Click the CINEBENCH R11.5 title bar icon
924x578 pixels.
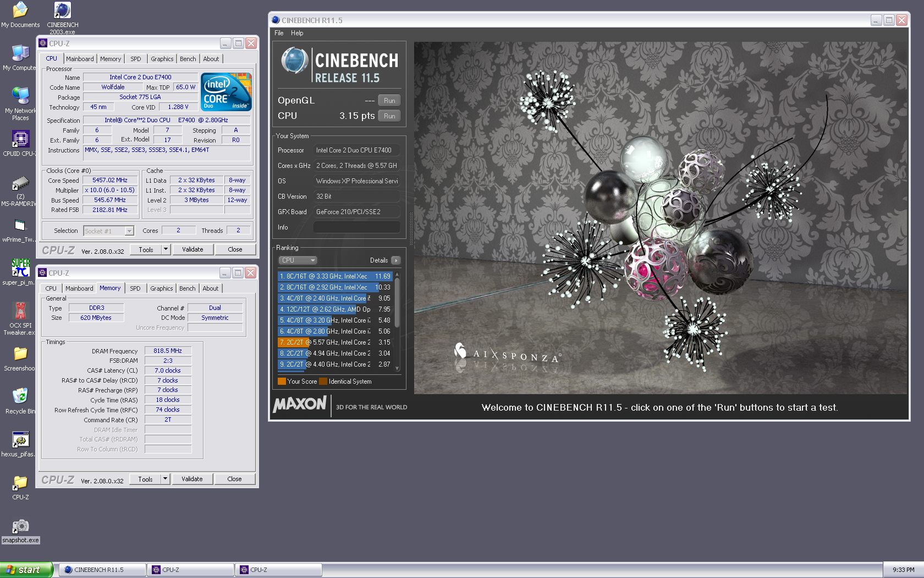point(276,20)
